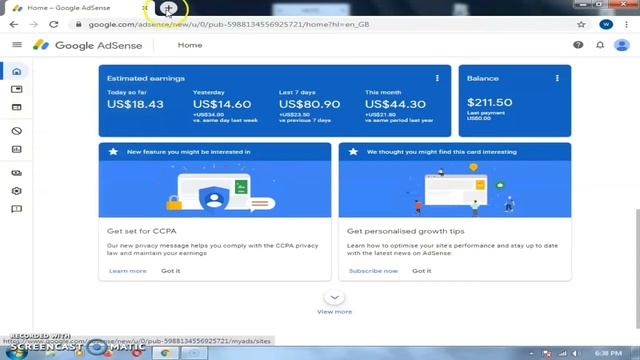
Task: Bookmark this page with the star
Action: coord(581,24)
